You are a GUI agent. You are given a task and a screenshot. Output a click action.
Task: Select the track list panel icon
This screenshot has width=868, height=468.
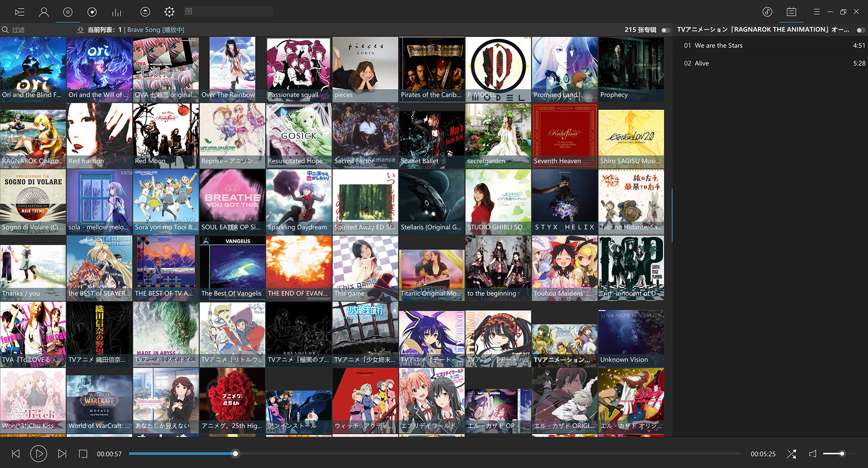pyautogui.click(x=791, y=12)
